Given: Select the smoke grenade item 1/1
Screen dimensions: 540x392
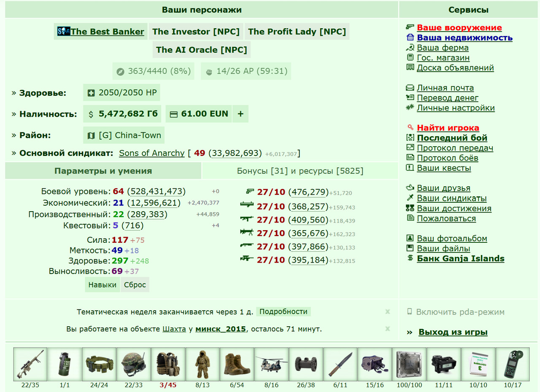Looking at the screenshot, I should click(65, 364).
